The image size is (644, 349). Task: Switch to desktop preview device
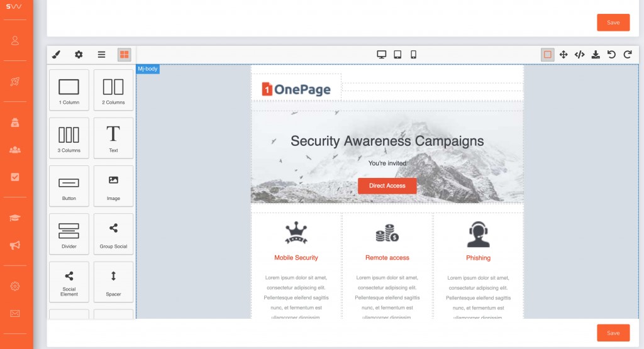(x=382, y=55)
